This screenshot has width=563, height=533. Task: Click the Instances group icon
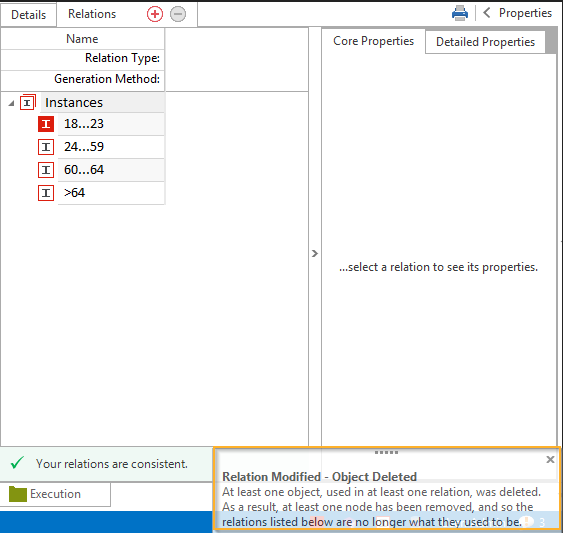pos(28,102)
